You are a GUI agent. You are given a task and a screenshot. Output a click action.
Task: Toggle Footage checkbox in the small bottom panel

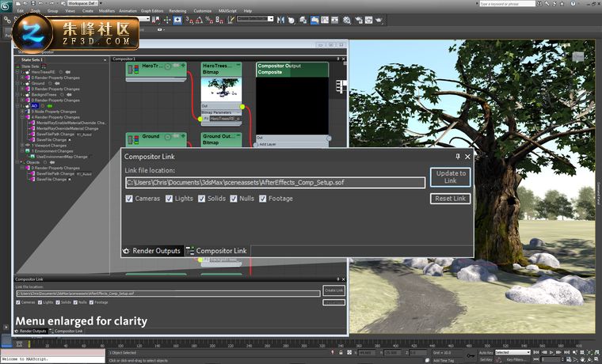91,302
